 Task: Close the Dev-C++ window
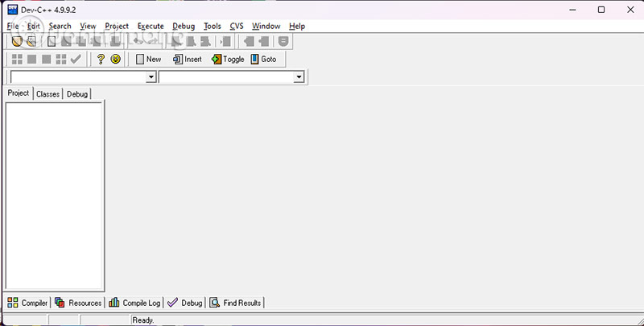point(630,10)
